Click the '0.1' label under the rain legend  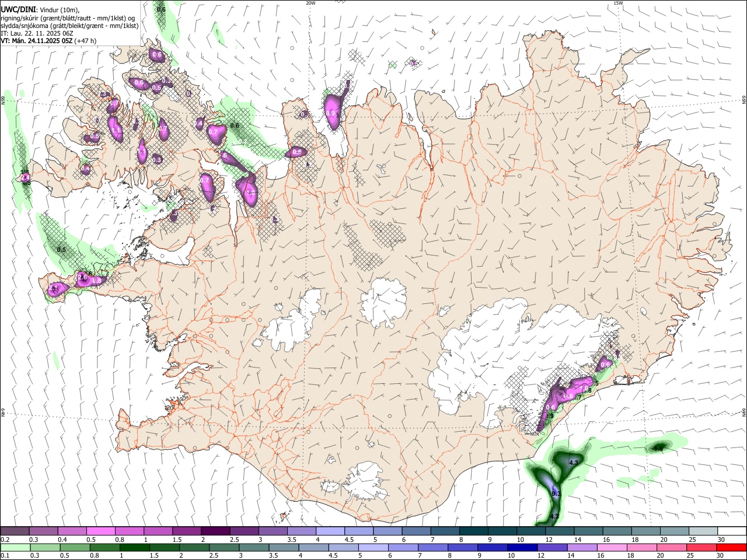[x=5, y=556]
